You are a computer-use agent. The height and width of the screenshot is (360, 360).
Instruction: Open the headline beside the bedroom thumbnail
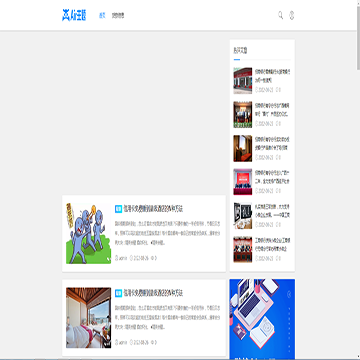coord(153,293)
